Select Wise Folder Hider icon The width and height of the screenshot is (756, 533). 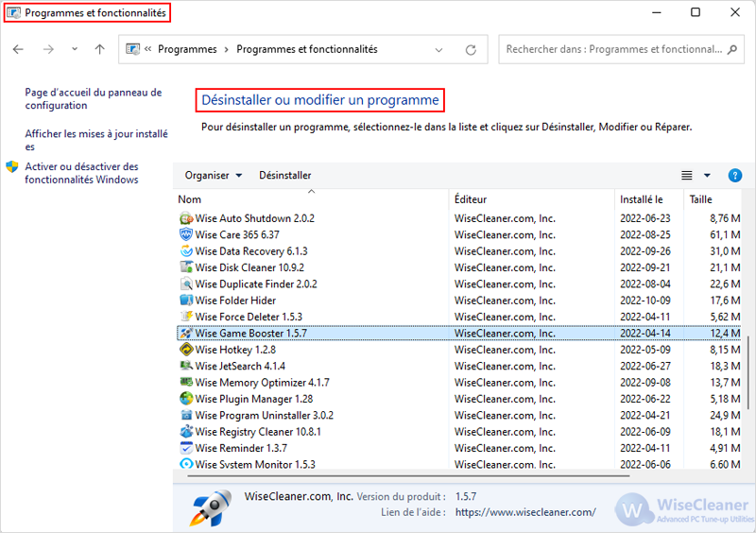coord(186,301)
